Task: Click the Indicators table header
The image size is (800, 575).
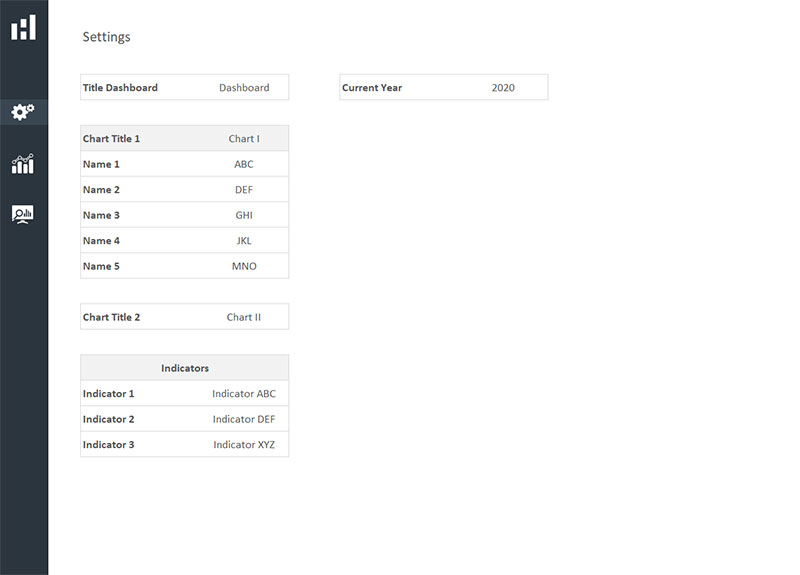Action: [x=185, y=368]
